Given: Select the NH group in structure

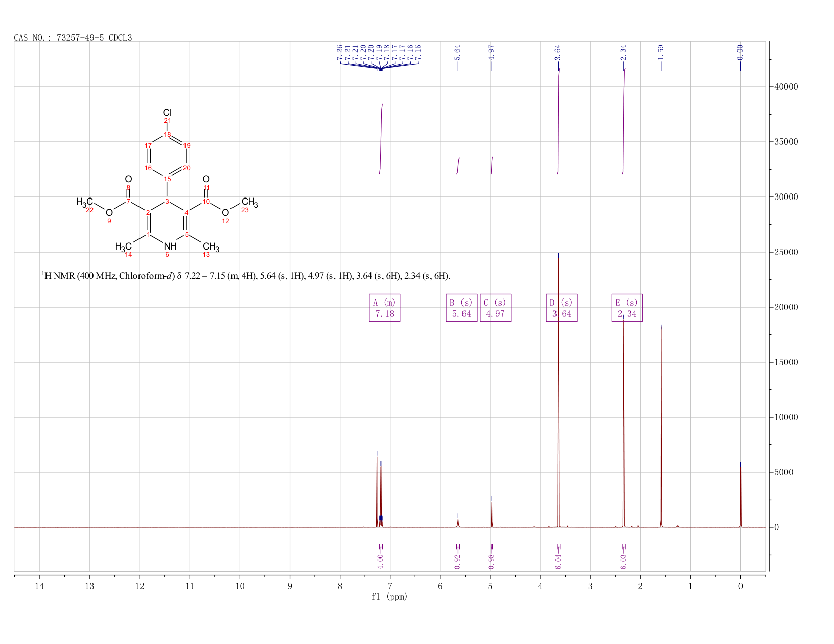Looking at the screenshot, I should coord(170,246).
